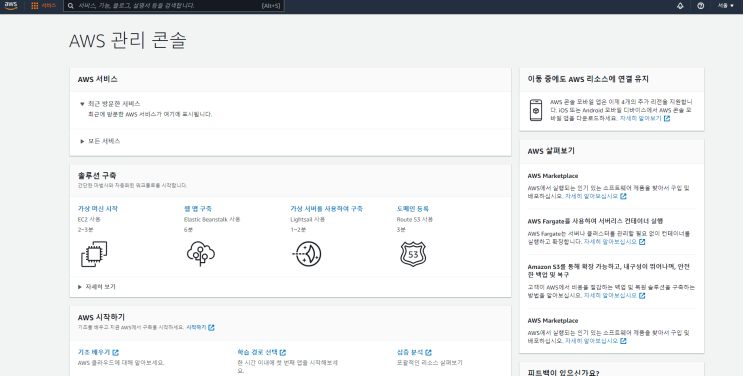743x376 pixels.
Task: Click the search magnifier icon
Action: click(x=71, y=6)
